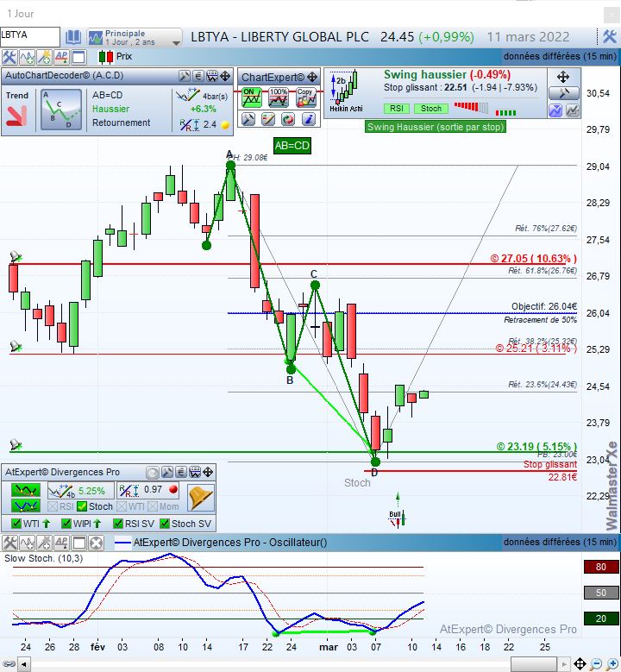Open chart settings tools icon near the date
The width and height of the screenshot is (621, 672).
(x=610, y=36)
